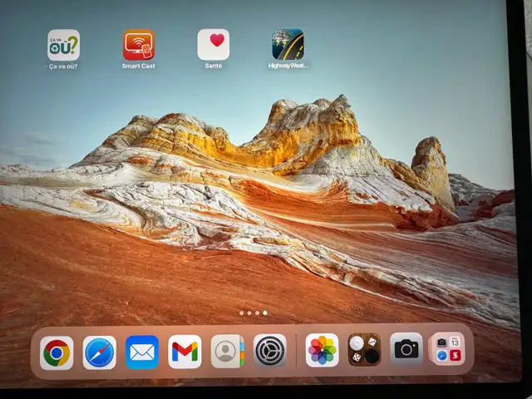532x399 pixels.
Task: Open the Santé health app
Action: (214, 44)
